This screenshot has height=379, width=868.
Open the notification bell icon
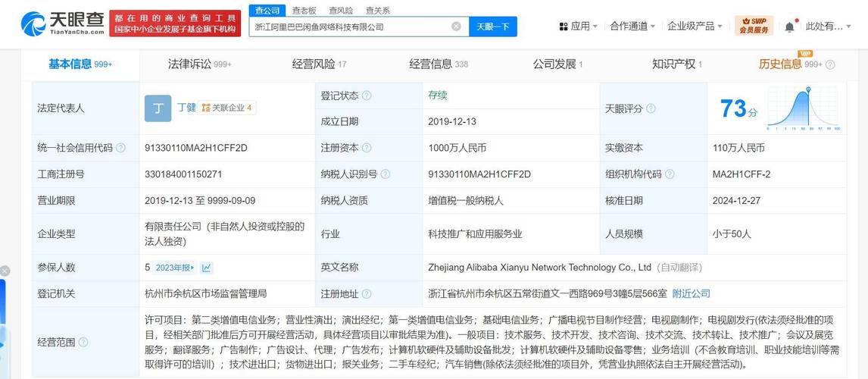point(789,26)
